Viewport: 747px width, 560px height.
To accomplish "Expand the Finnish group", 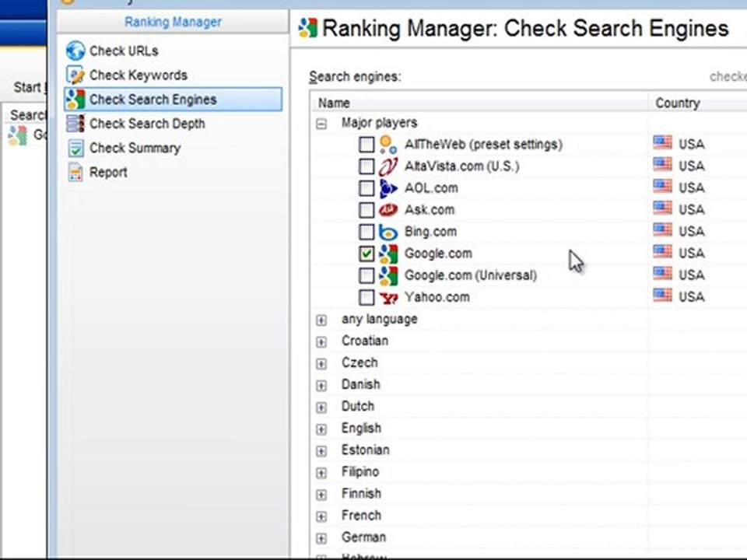I will click(321, 495).
